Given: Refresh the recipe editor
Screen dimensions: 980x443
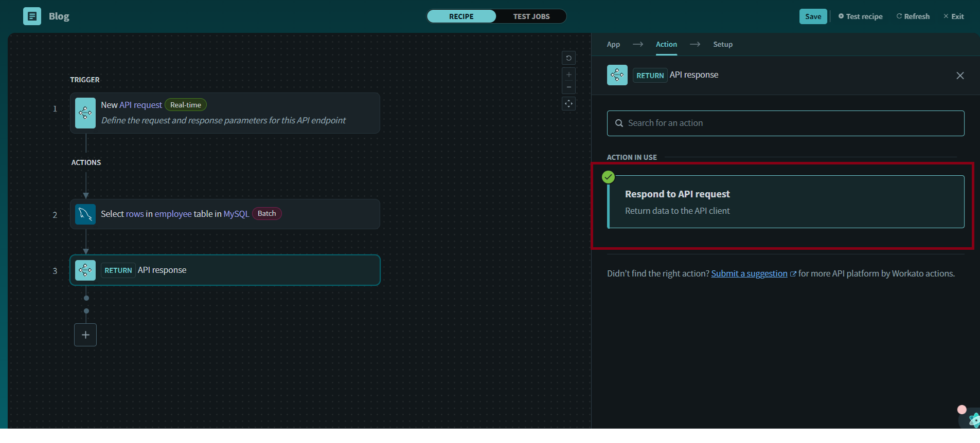Looking at the screenshot, I should pyautogui.click(x=913, y=16).
